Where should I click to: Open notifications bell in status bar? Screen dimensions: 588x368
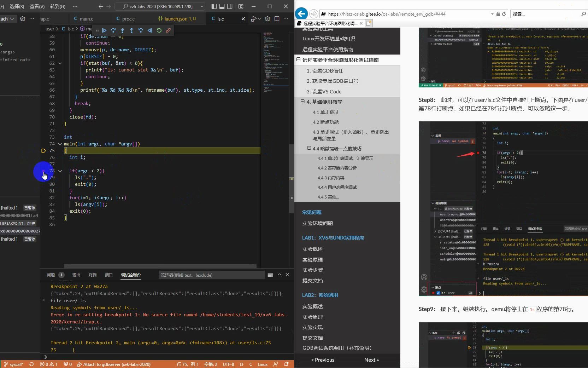coord(287,364)
